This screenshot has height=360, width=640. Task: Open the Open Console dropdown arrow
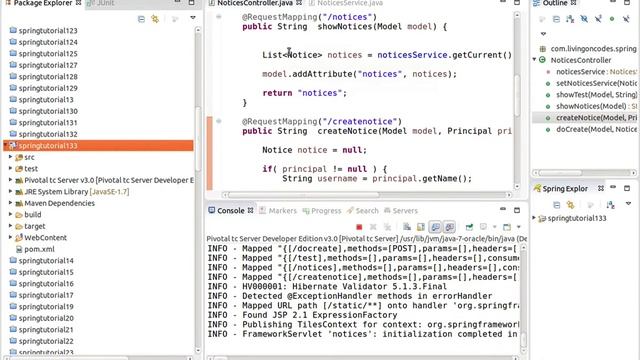click(x=519, y=227)
